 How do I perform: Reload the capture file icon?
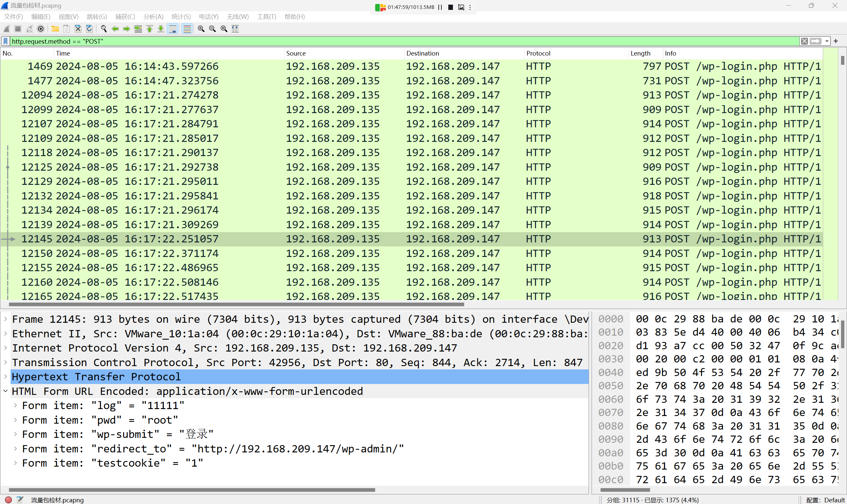[x=89, y=29]
